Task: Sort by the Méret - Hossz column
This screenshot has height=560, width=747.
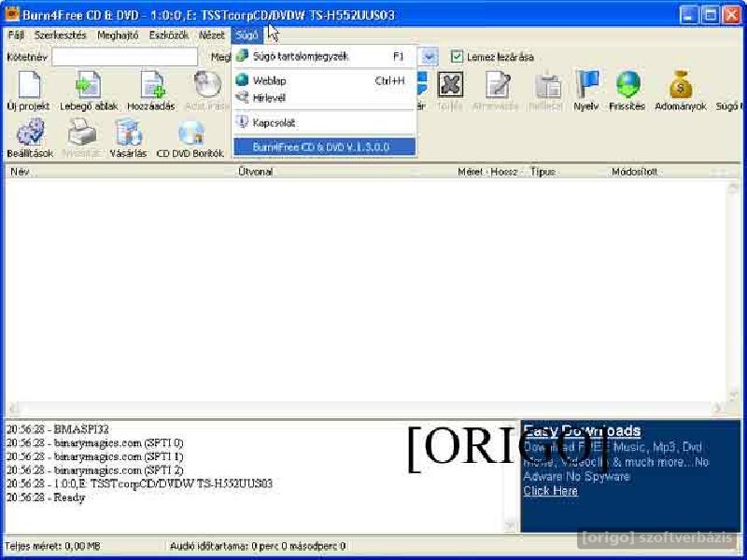Action: click(x=487, y=172)
